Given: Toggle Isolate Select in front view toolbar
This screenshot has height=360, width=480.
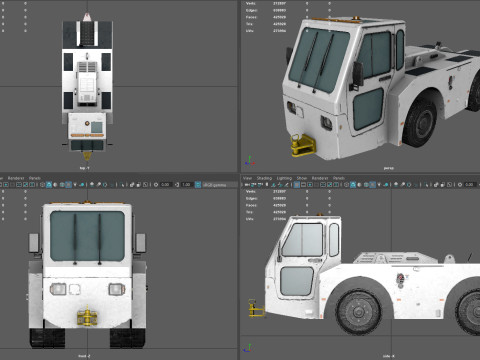Looking at the screenshot, I should (x=122, y=184).
